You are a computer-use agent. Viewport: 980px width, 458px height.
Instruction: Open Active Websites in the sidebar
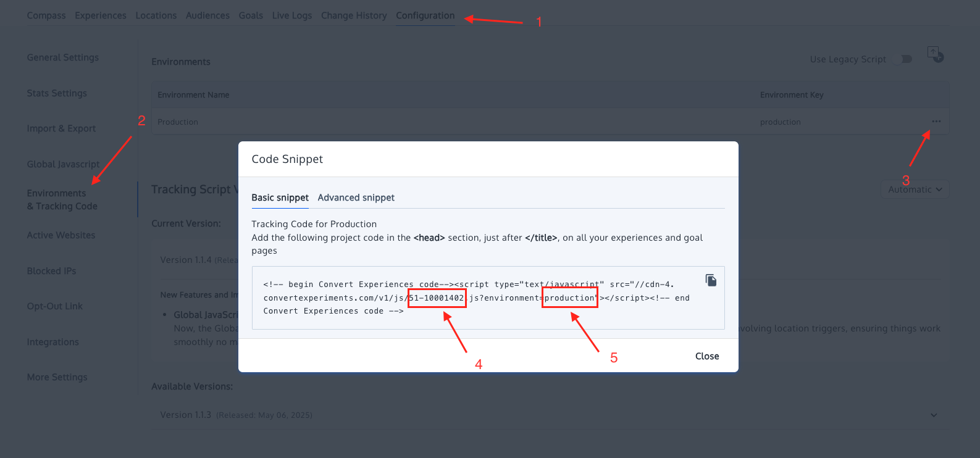tap(61, 235)
